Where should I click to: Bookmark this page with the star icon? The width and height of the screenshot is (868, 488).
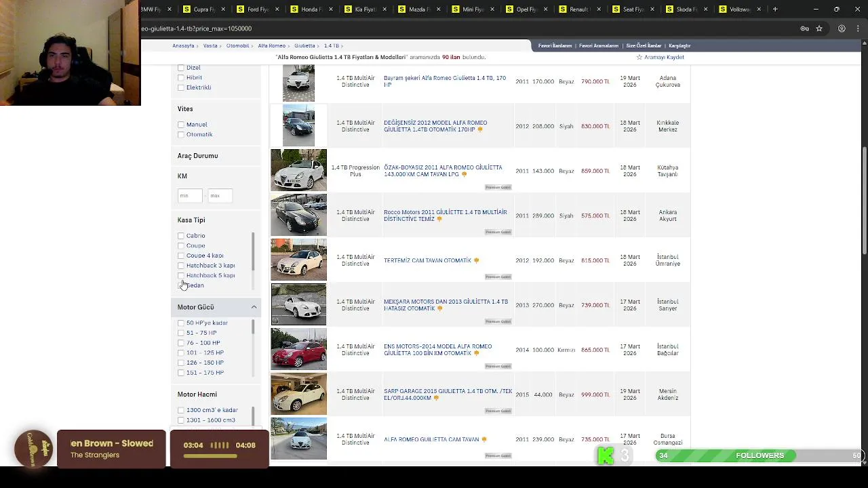819,28
